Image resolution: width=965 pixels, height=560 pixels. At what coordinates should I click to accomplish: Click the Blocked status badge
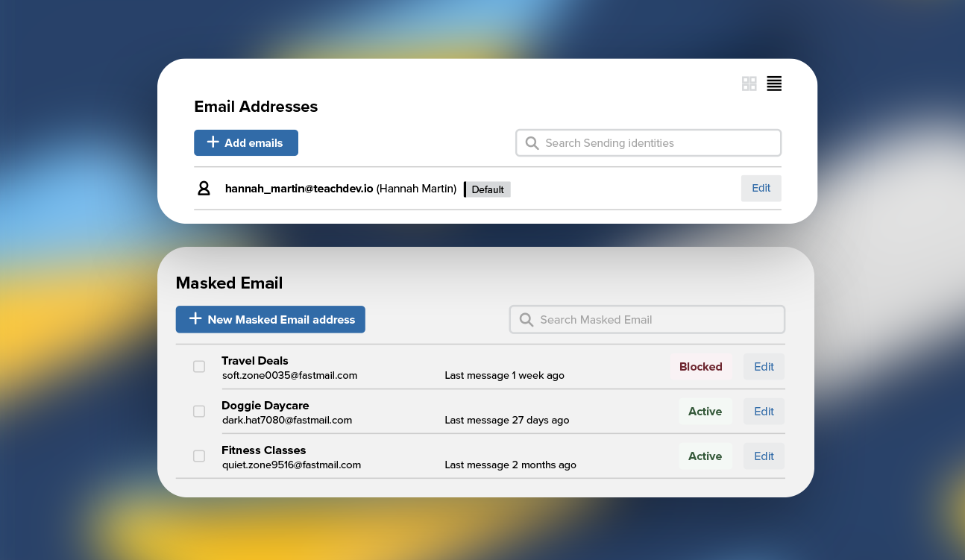click(700, 367)
